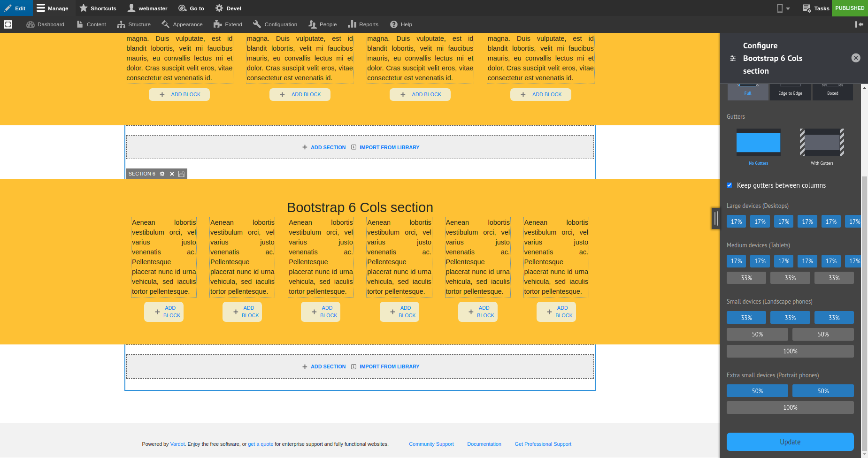Open the Community Support link
Image resolution: width=868 pixels, height=458 pixels.
pyautogui.click(x=431, y=444)
